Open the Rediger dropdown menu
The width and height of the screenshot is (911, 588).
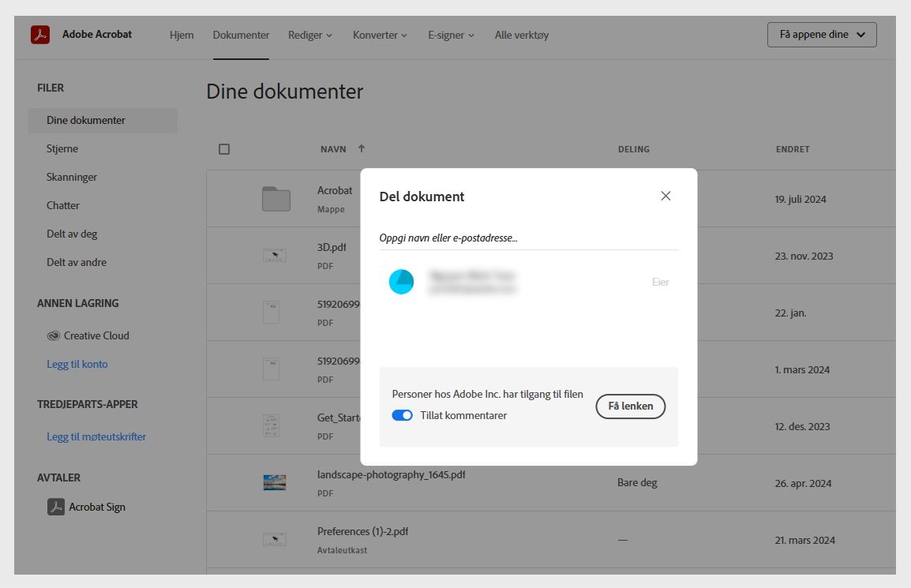coord(309,35)
